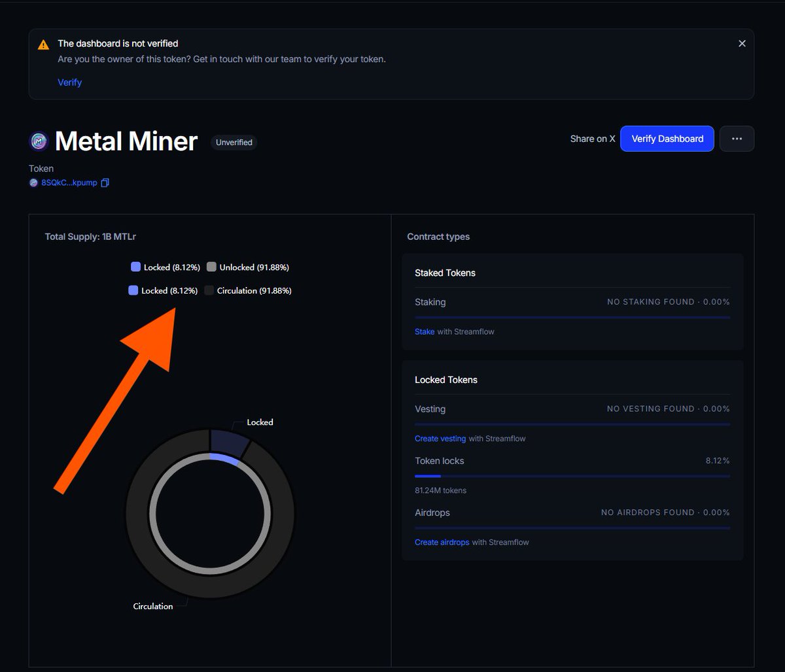Click the Staking progress bar

pyautogui.click(x=572, y=318)
